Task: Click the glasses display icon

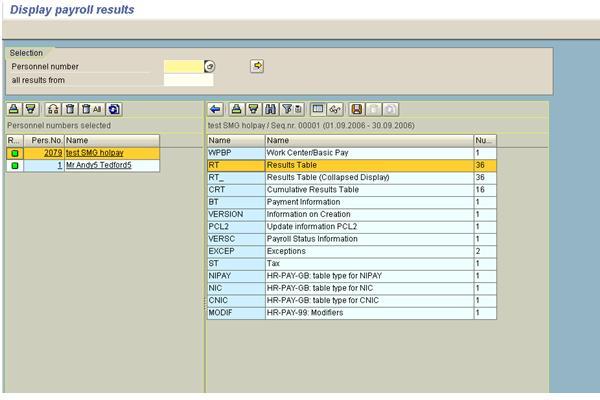Action: [x=335, y=109]
